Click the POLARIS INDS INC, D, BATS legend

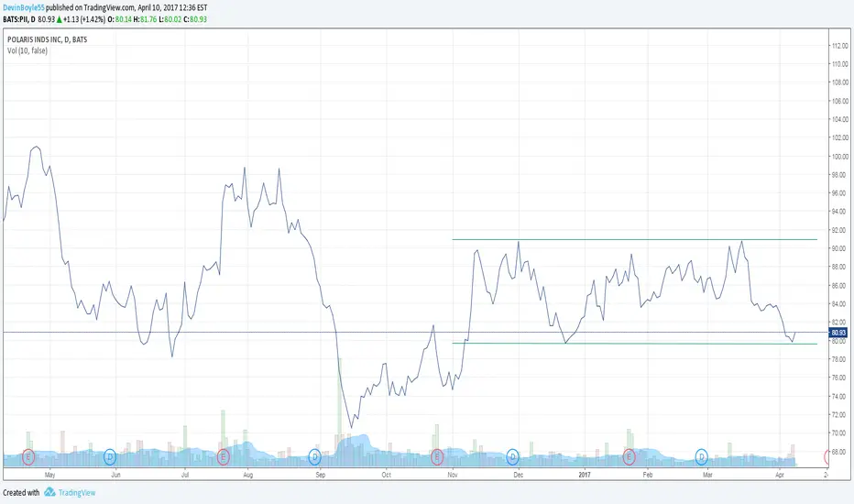(x=47, y=39)
